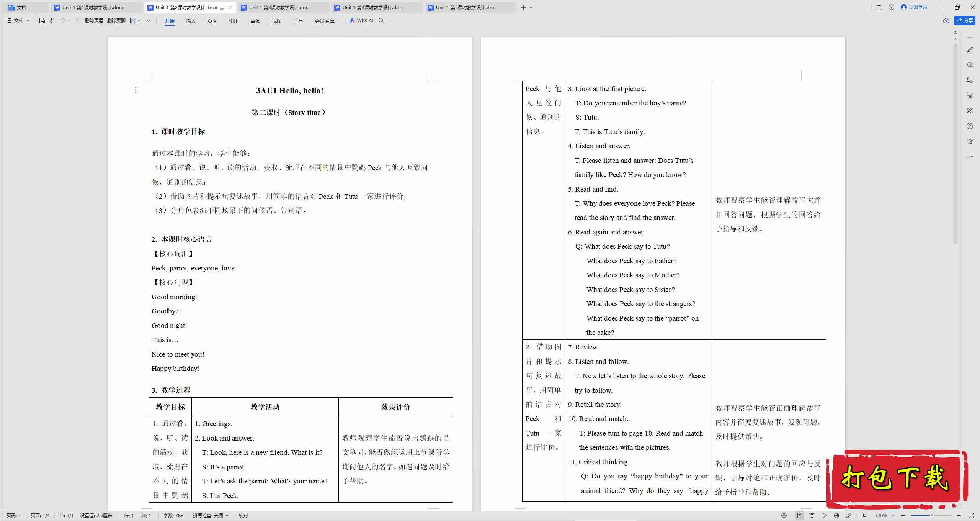Switch to the 开始 ribbon tab
980x521 pixels.
click(170, 21)
